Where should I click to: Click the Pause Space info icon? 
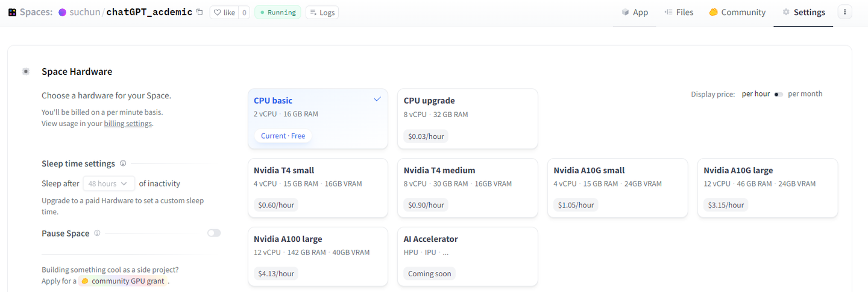[97, 233]
